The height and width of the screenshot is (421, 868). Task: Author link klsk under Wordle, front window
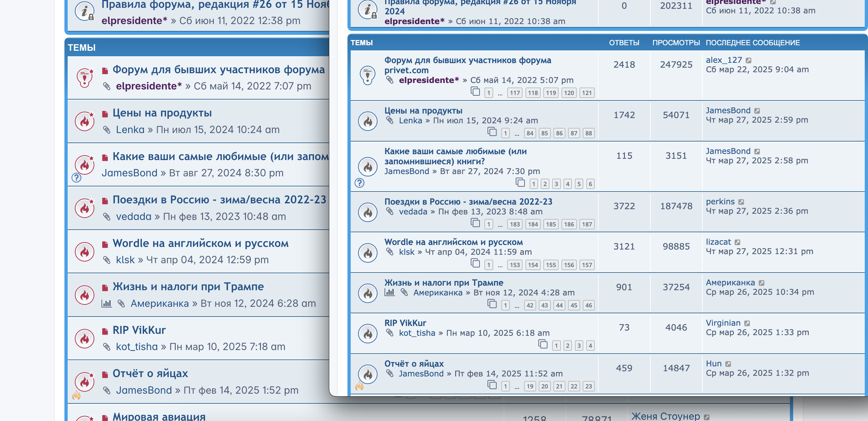tap(407, 252)
